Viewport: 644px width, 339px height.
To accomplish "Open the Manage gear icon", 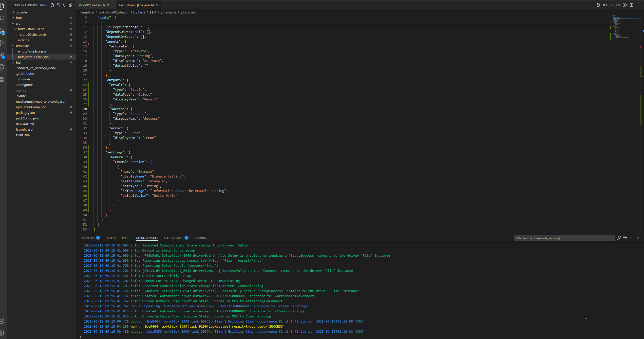I will [x=2, y=333].
